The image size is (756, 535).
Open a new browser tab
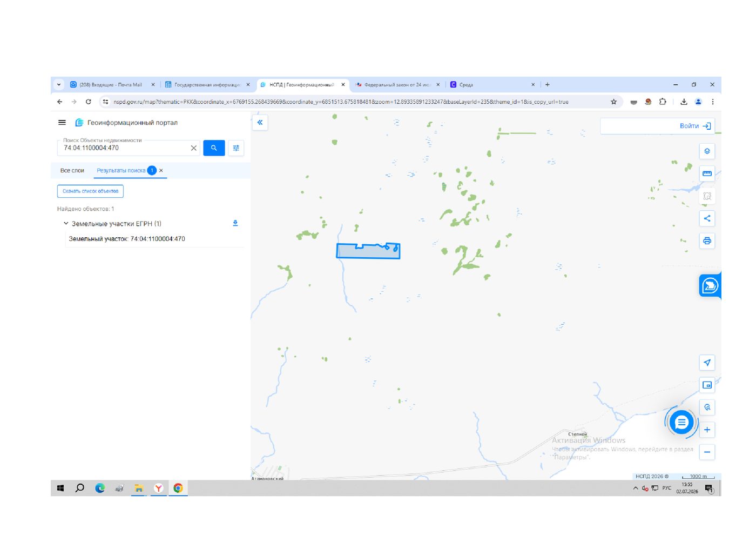click(x=548, y=84)
